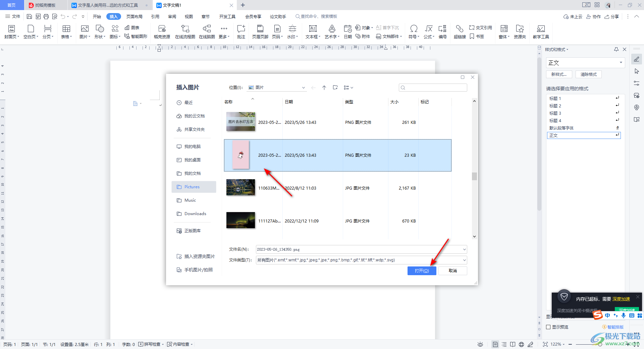
Task: Insert date (日期)
Action: (347, 32)
